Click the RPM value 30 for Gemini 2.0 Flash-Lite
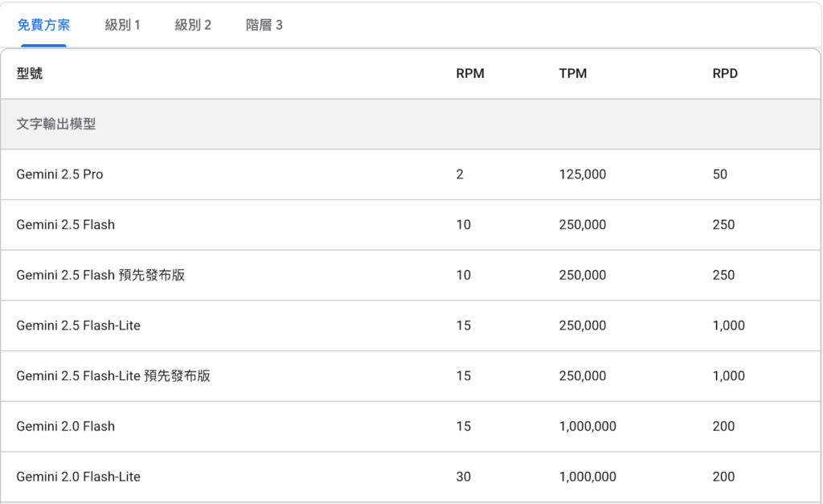Viewport: 823px width, 504px height. coord(464,477)
